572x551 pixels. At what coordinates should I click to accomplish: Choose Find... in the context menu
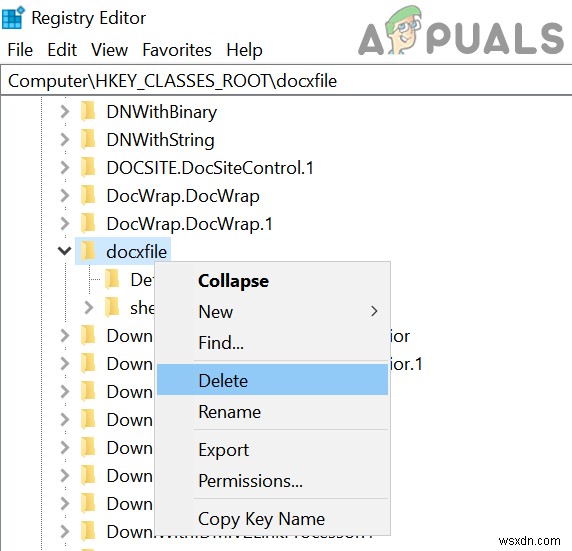(x=273, y=343)
